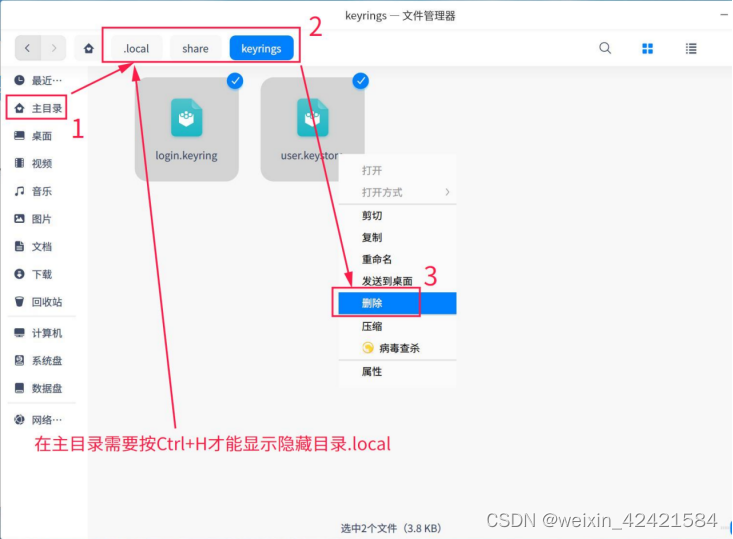Screen dimensions: 733x539
Task: Expand the 打开方式 submenu arrow
Action: pos(447,192)
